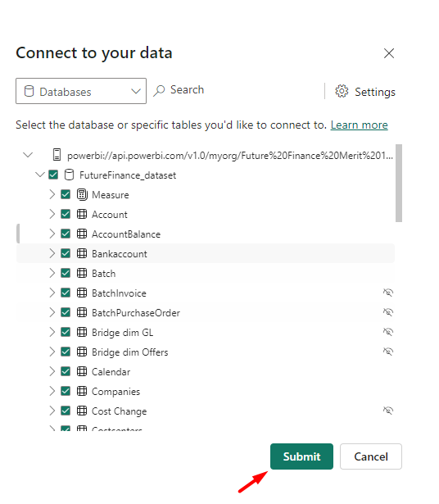Select the powerbi://api.powerbi.com server row text

tap(230, 156)
